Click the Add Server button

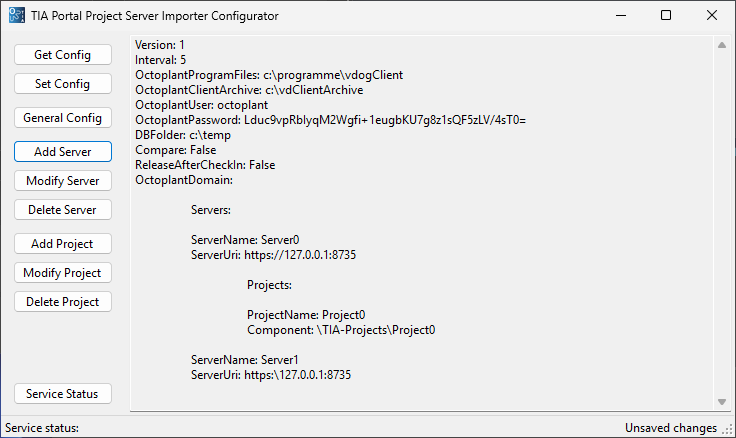(x=63, y=152)
